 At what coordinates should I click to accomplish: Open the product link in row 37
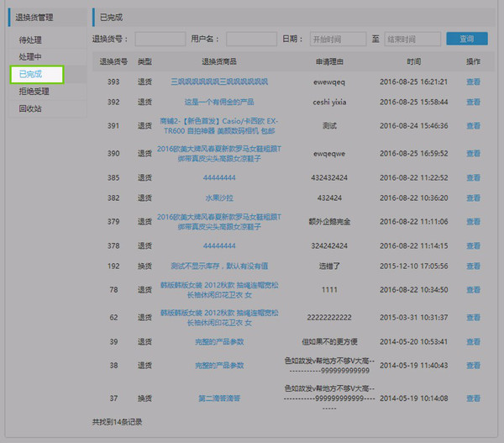pos(219,398)
